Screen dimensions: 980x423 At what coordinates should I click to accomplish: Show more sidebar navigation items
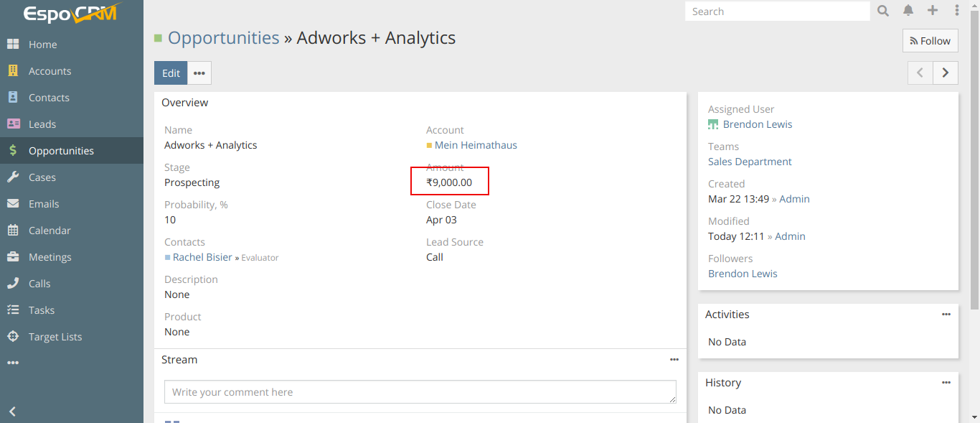(13, 363)
